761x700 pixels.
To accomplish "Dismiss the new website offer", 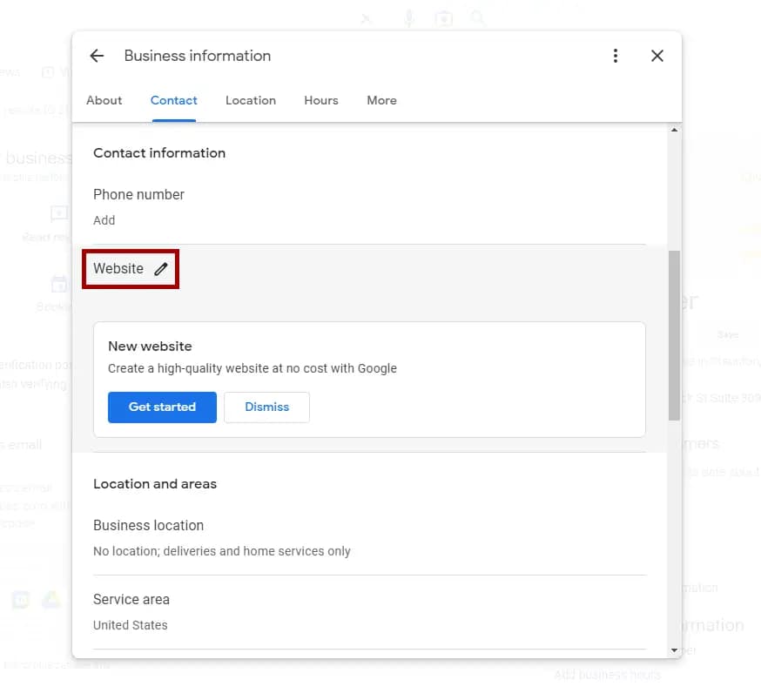I will coord(266,407).
